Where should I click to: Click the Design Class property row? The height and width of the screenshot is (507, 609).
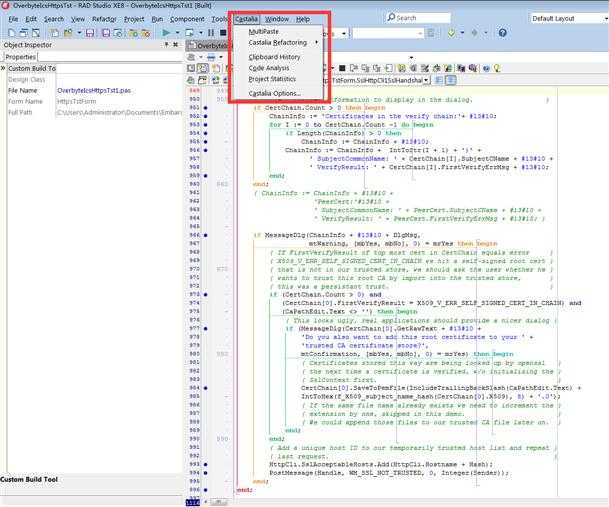(94, 80)
